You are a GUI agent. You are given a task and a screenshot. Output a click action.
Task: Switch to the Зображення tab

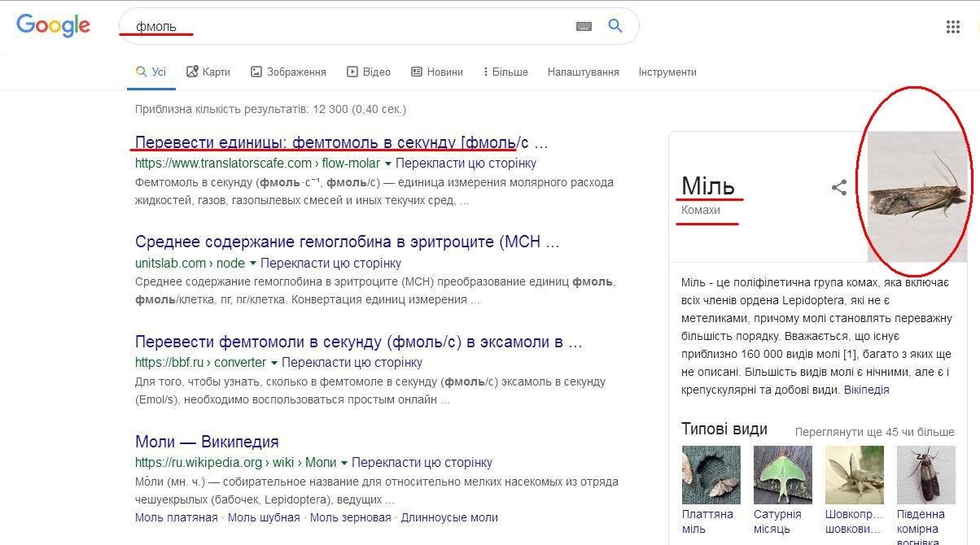pos(288,72)
